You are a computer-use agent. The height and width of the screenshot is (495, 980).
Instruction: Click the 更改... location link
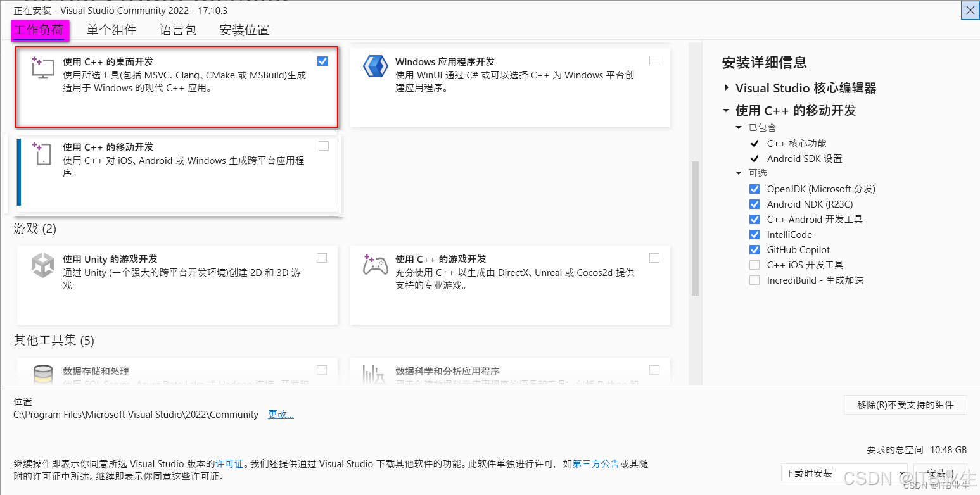coord(281,415)
